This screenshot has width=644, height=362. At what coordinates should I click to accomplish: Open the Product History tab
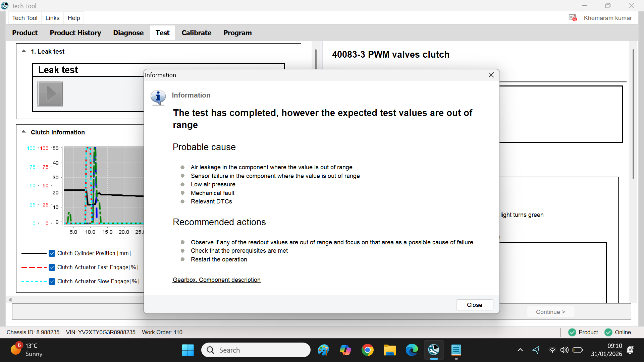tap(75, 33)
